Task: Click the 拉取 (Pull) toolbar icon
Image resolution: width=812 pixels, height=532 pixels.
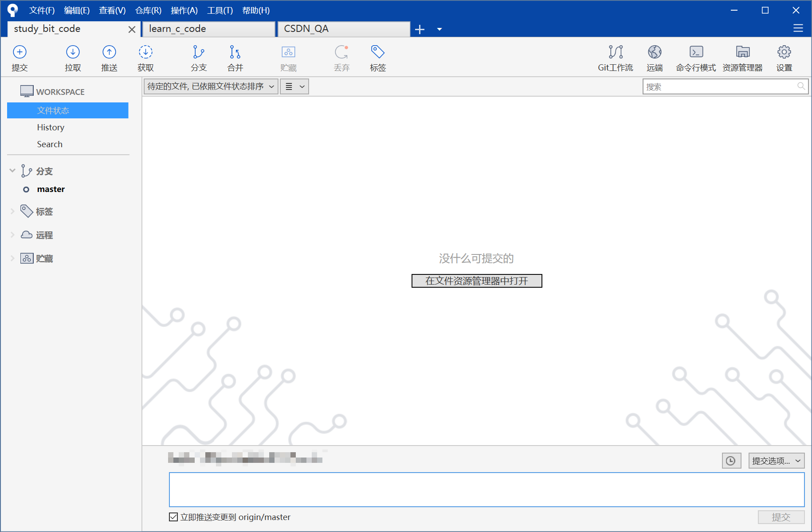Action: click(73, 58)
